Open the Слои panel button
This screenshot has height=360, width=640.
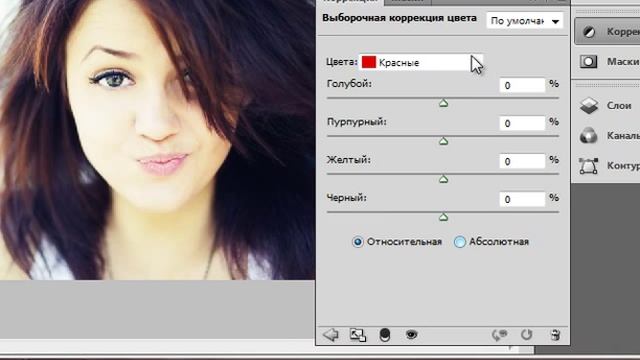pos(607,106)
